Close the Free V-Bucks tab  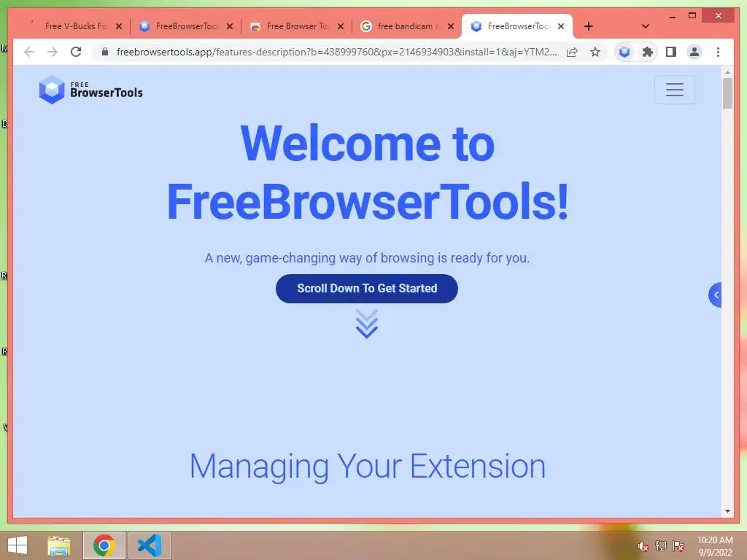coord(119,26)
